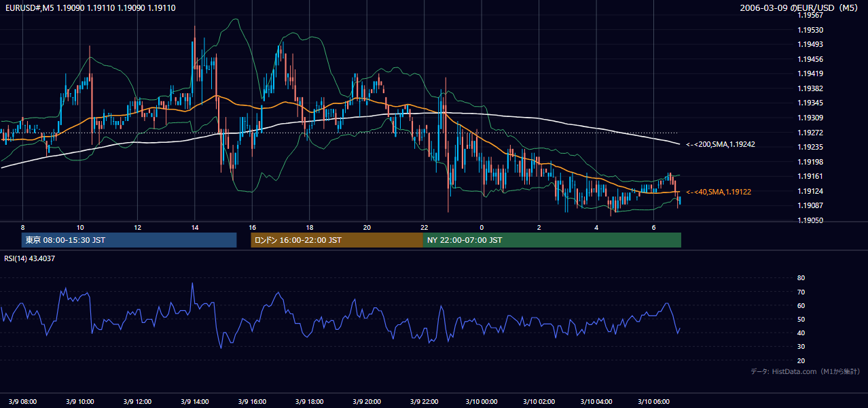This screenshot has width=868, height=408.
Task: Click the RSI(14) 43.4037 indicator label
Action: click(x=30, y=258)
